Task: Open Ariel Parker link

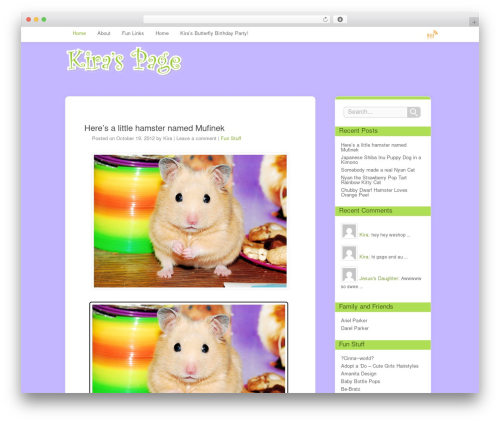Action: 354,320
